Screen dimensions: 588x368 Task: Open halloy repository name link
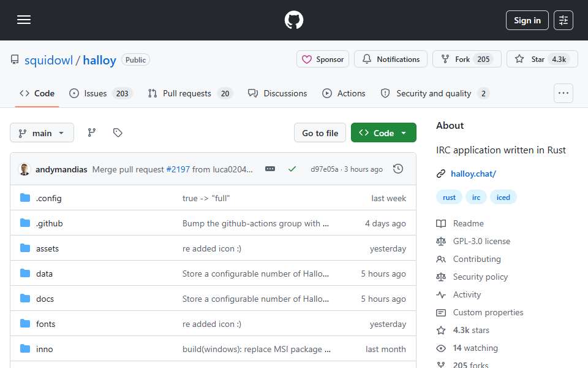99,60
